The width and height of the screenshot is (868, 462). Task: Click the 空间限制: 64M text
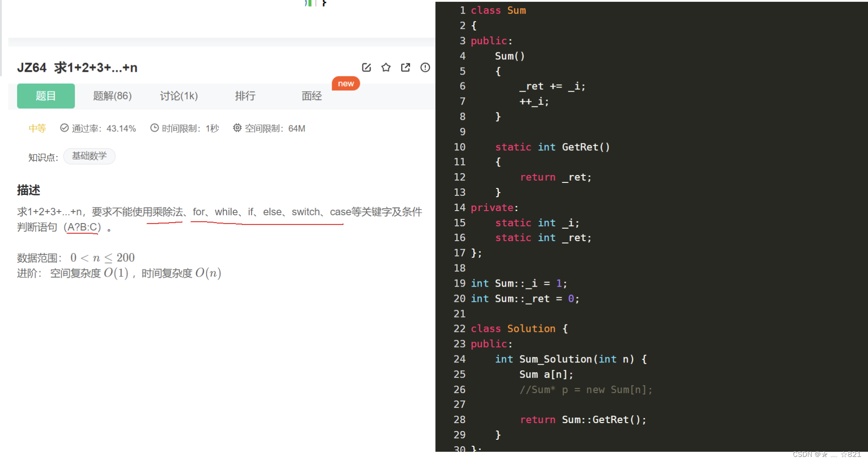(275, 128)
